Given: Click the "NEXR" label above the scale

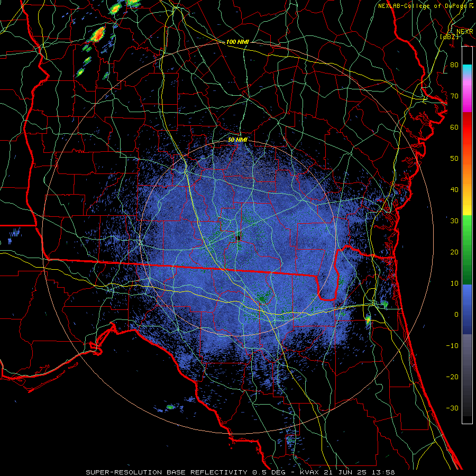Looking at the screenshot, I should [x=464, y=32].
